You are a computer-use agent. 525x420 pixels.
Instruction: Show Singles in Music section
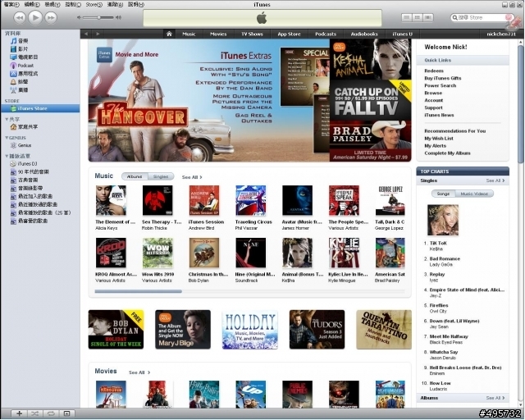[161, 176]
